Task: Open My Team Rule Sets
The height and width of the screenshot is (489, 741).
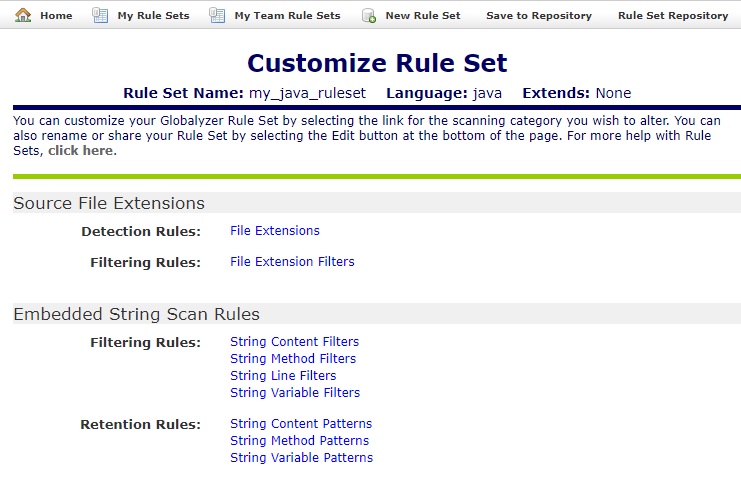Action: click(x=287, y=16)
